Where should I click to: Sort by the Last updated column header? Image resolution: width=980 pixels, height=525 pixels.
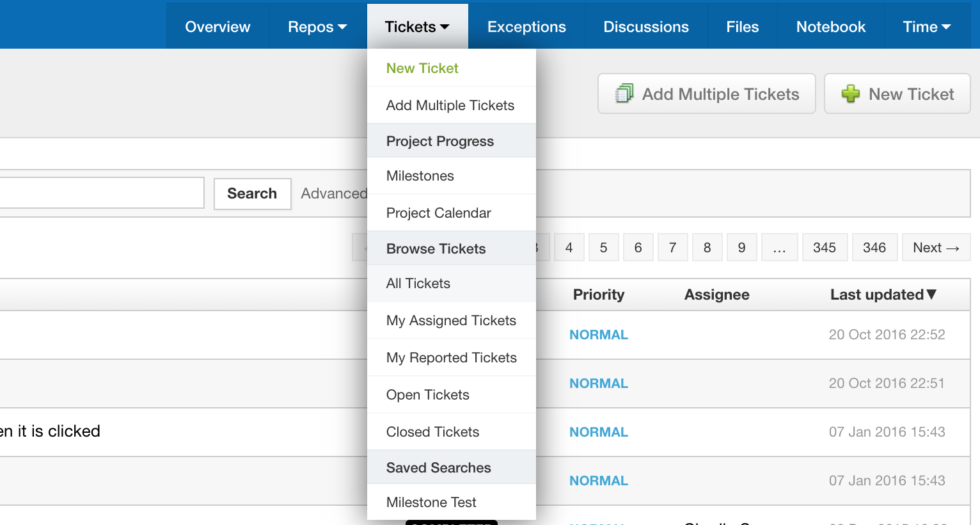point(883,295)
